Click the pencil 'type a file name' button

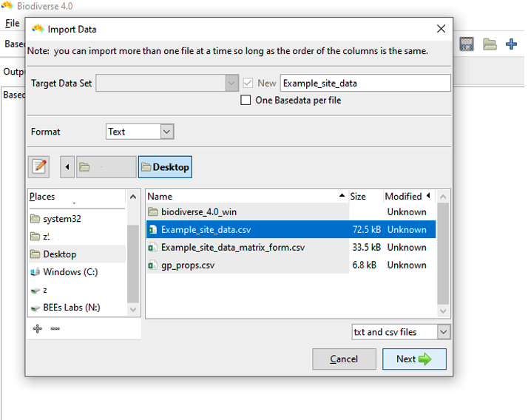click(38, 166)
